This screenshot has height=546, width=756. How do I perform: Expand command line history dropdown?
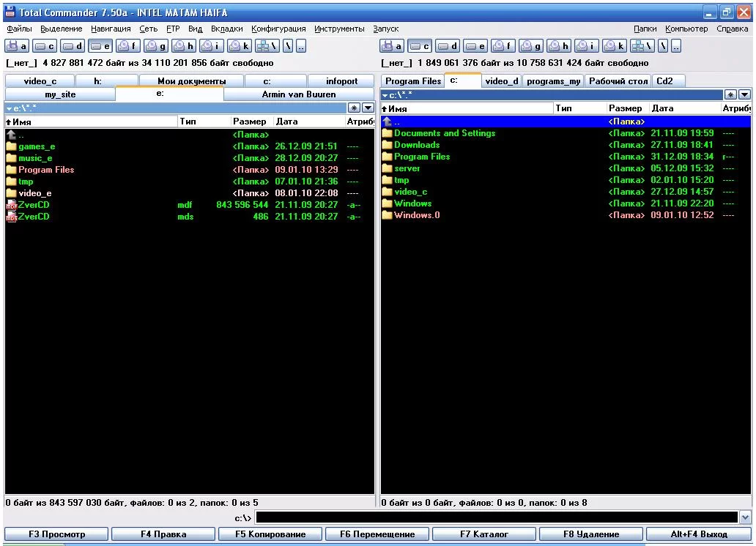745,518
